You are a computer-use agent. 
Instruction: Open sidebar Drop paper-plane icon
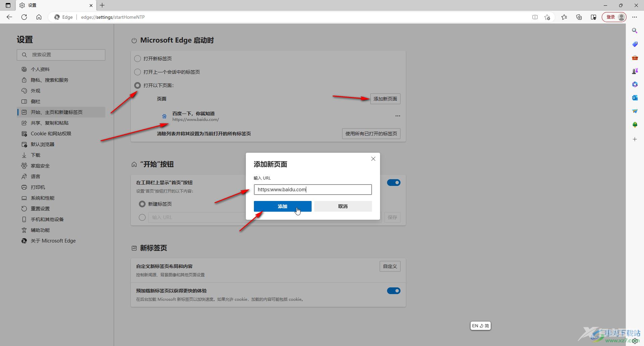635,111
